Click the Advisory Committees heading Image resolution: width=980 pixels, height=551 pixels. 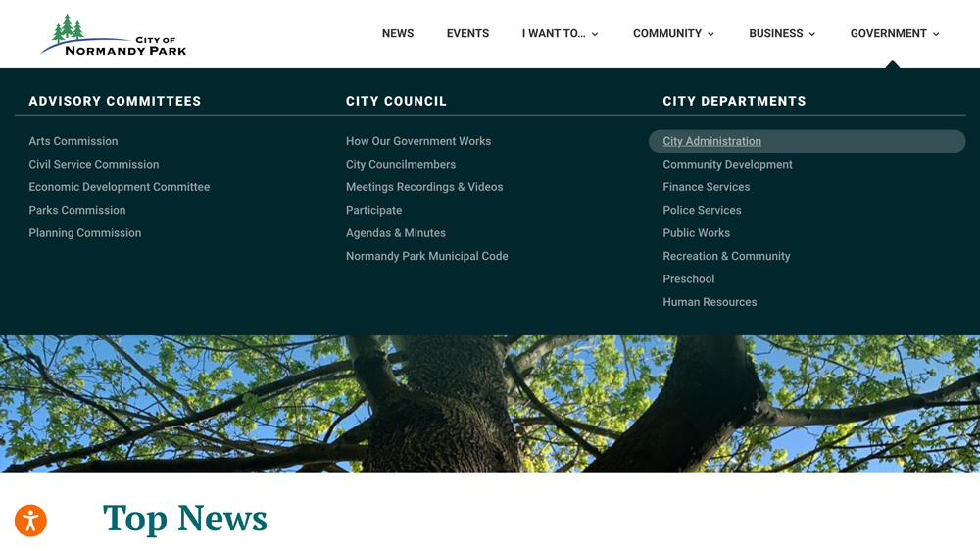point(115,101)
